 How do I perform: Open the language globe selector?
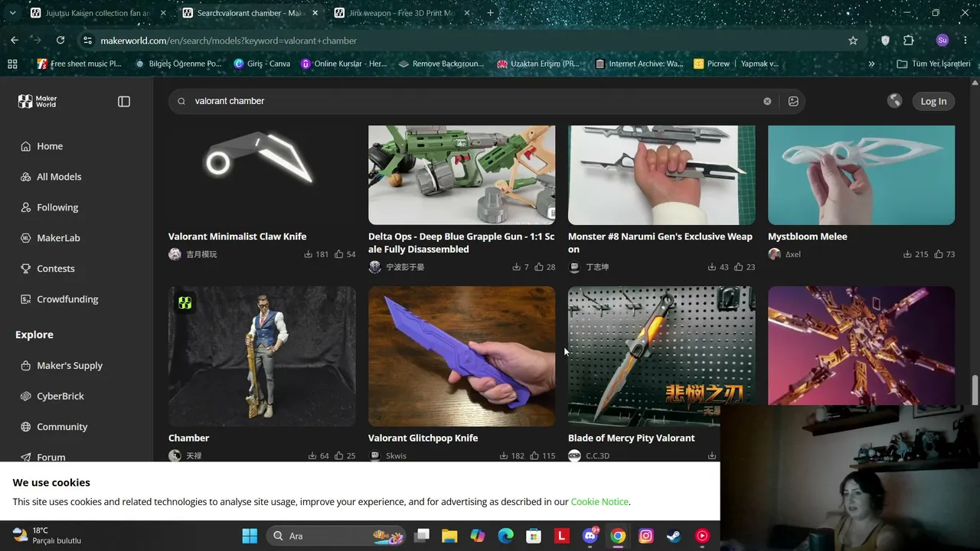tap(894, 101)
